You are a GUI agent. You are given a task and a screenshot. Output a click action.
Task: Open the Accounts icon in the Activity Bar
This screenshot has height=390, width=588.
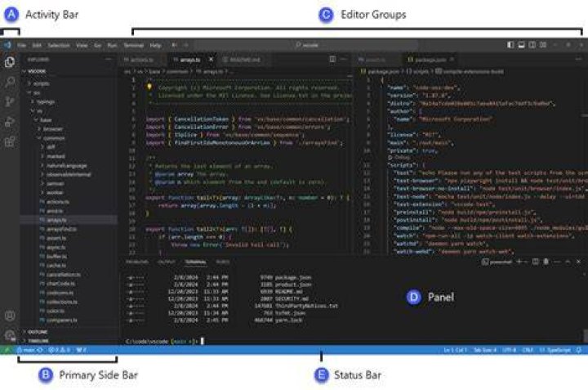pos(10,316)
